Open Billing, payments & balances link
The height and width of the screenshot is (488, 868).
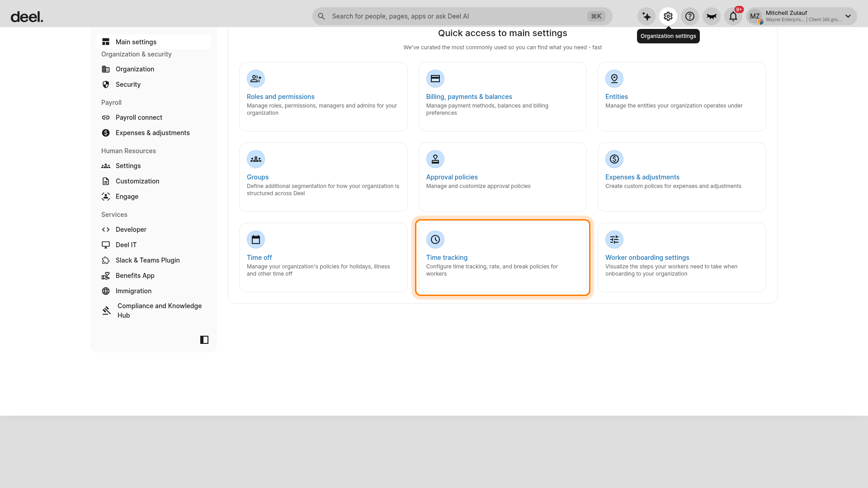click(x=469, y=97)
